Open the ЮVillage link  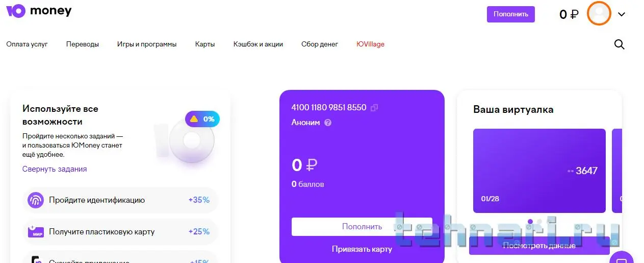click(371, 44)
